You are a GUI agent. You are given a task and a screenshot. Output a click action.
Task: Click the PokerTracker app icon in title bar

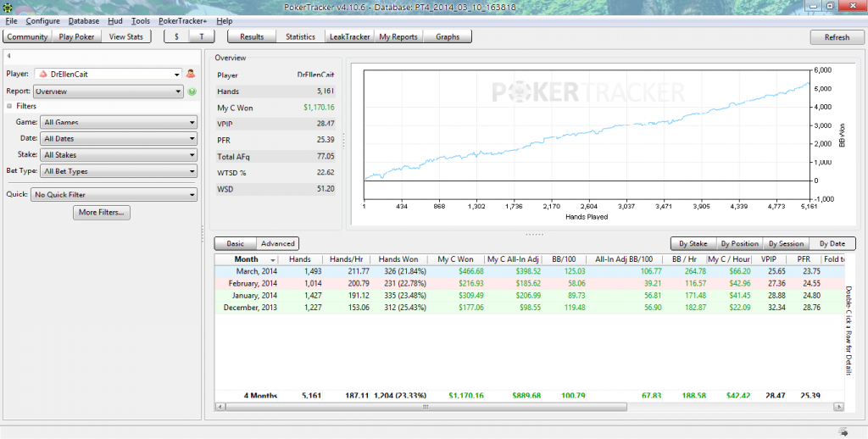7,7
